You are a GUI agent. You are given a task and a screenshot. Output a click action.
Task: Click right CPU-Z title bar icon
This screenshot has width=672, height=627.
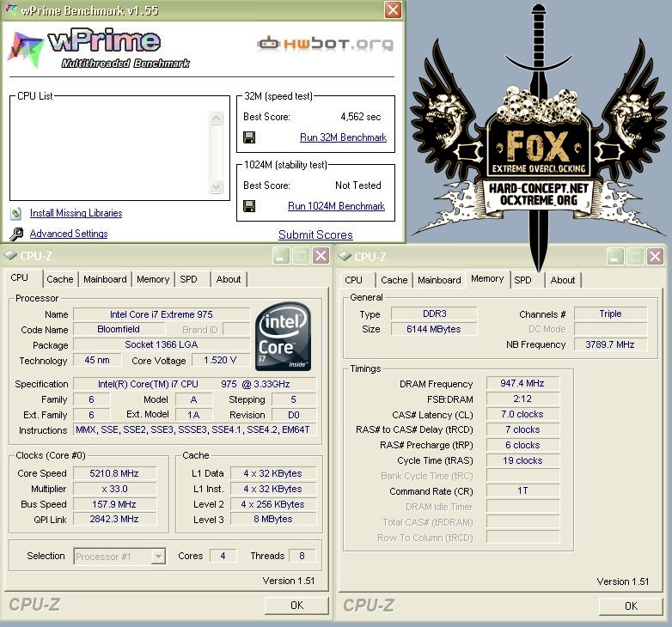pyautogui.click(x=345, y=256)
